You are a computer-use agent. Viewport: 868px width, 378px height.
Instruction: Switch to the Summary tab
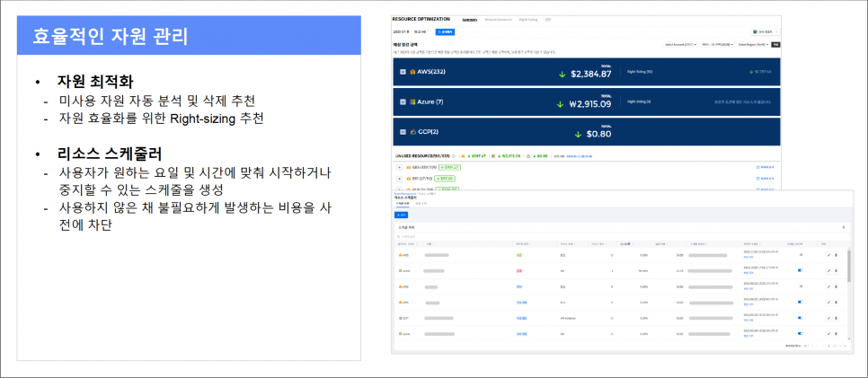(x=469, y=20)
